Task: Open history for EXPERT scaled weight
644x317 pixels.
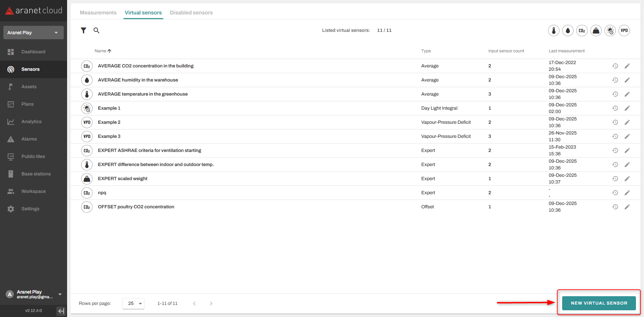Action: pyautogui.click(x=615, y=179)
